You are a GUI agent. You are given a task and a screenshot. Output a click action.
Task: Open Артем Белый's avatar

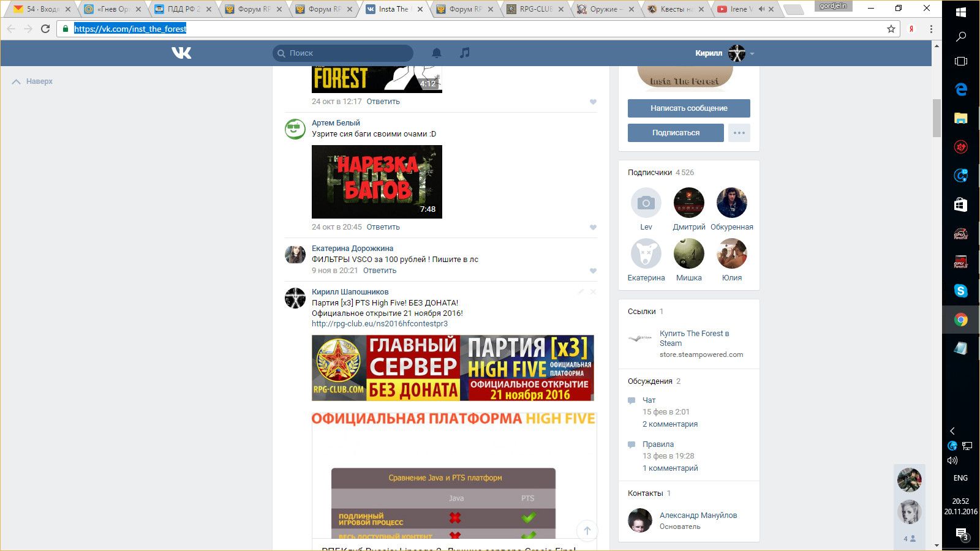(x=295, y=129)
